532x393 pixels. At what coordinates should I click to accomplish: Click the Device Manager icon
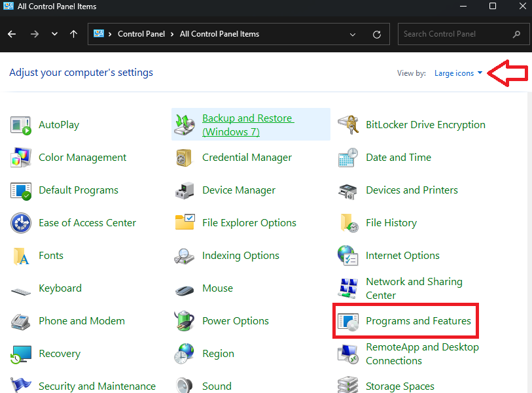[185, 190]
